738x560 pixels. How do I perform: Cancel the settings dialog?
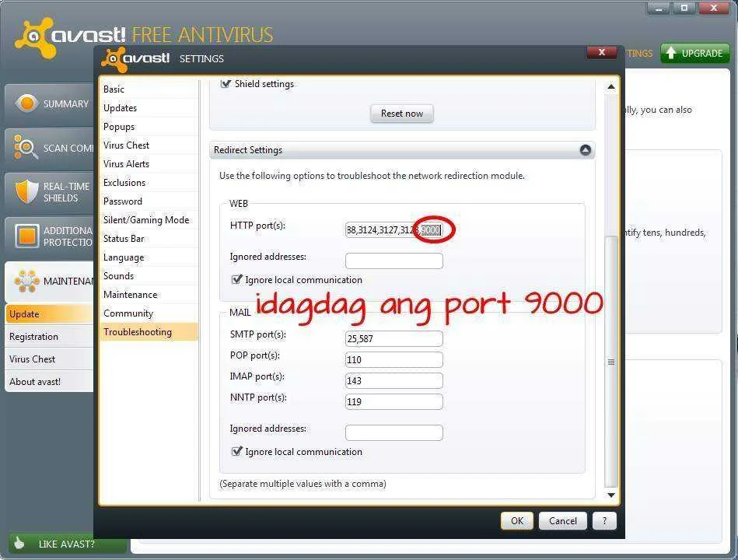[562, 520]
